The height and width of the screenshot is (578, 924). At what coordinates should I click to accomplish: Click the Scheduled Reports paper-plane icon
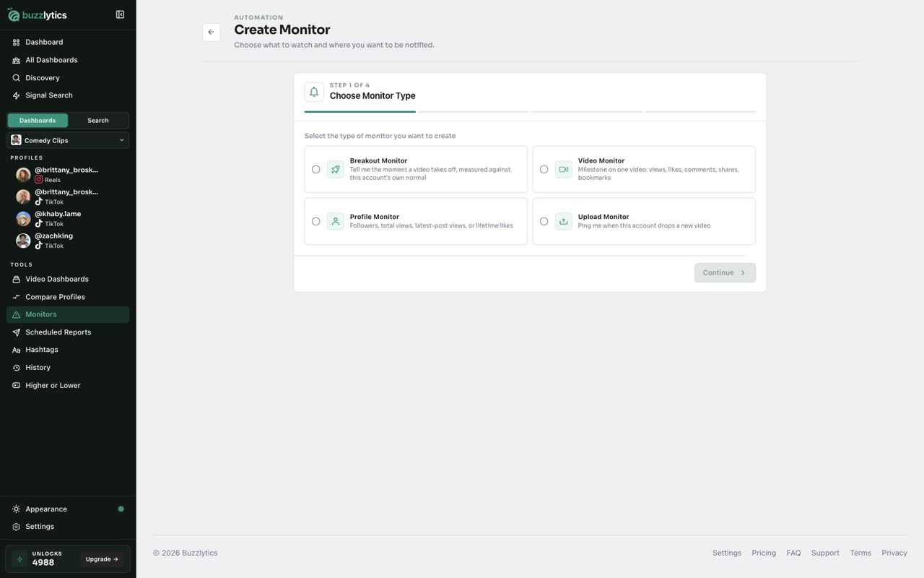click(x=16, y=332)
